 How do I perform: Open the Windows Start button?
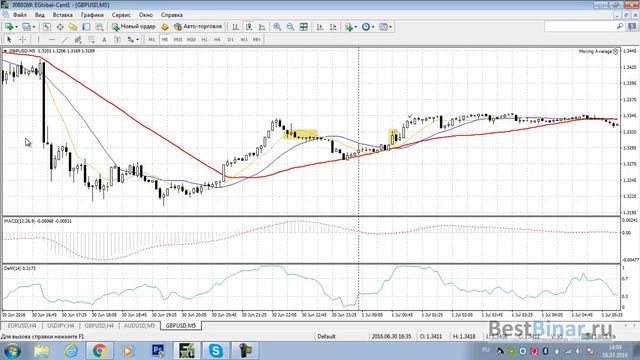pos(12,351)
